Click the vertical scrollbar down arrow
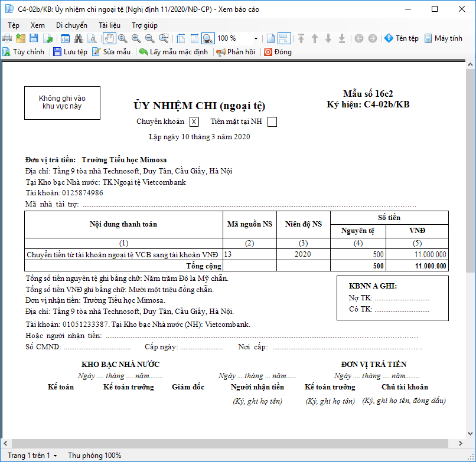Screen dimensions: 476x462 (x=470, y=434)
